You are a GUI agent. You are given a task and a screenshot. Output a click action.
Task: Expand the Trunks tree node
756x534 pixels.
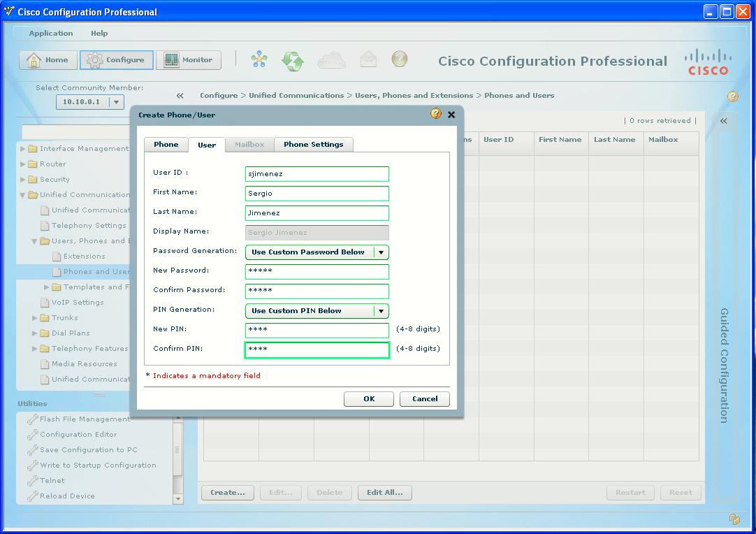coord(34,318)
